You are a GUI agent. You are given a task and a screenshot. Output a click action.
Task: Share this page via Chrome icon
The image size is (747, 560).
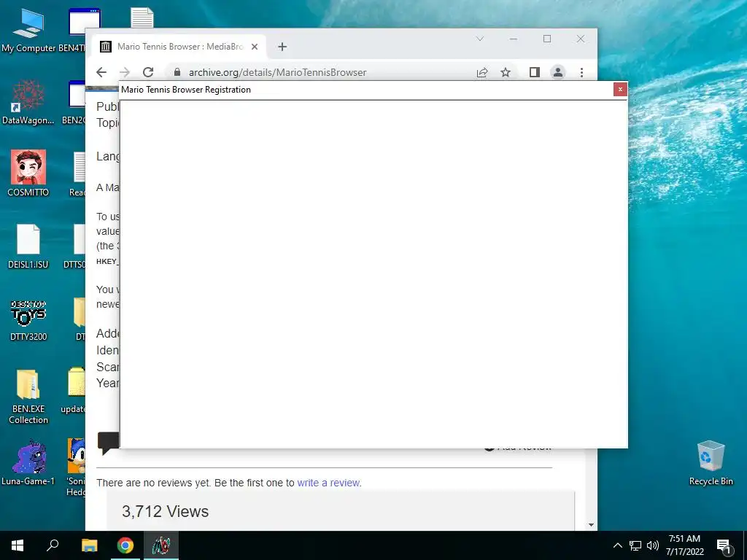pos(482,72)
